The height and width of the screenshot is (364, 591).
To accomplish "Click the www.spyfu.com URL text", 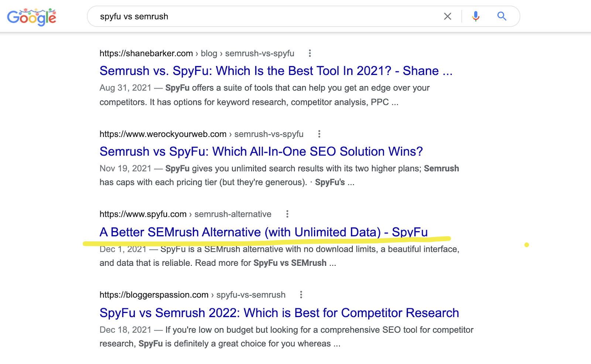I will 143,214.
